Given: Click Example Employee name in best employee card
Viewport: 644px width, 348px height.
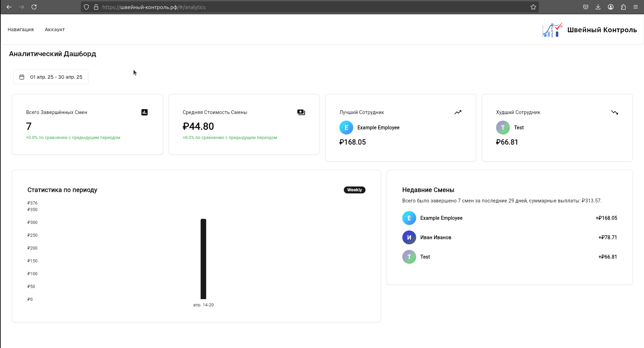Looking at the screenshot, I should point(379,128).
